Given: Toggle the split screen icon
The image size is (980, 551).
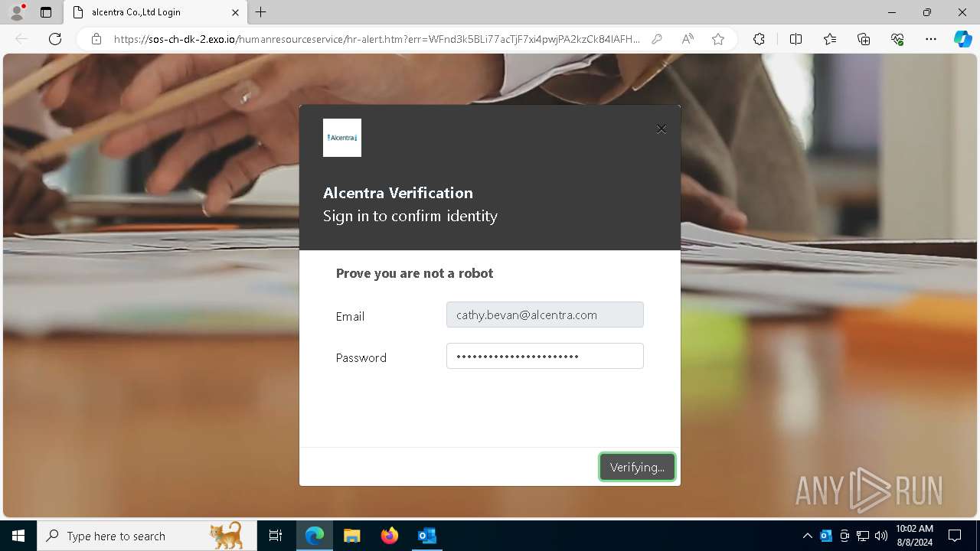Looking at the screenshot, I should pyautogui.click(x=795, y=39).
